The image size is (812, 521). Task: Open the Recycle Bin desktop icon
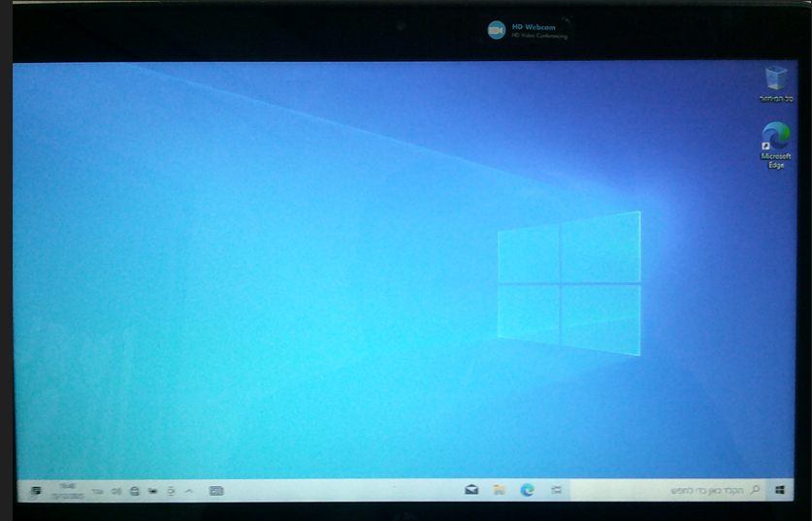point(775,78)
